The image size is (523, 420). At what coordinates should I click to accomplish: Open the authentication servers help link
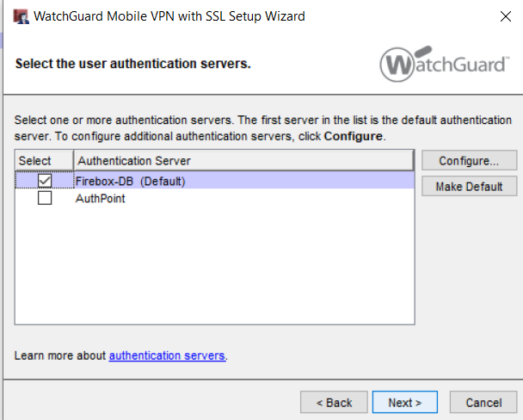pos(167,355)
